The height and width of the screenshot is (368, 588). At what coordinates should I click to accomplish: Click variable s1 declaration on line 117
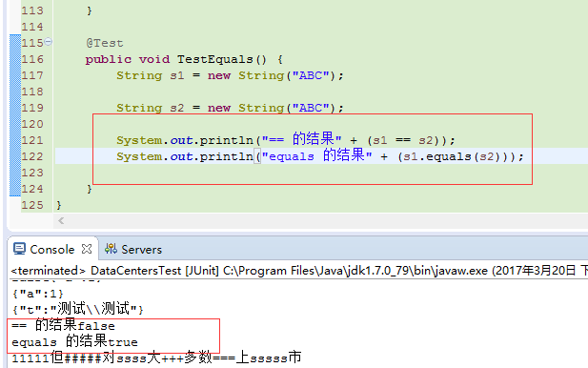click(x=177, y=75)
